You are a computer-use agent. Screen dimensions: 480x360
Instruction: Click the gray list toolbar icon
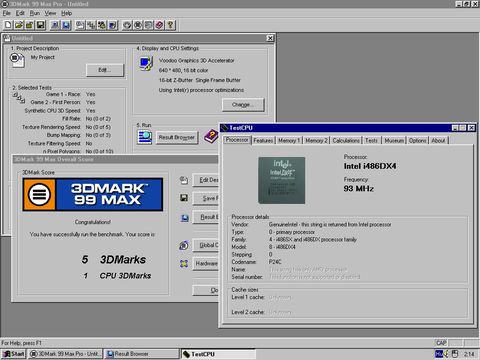point(148,25)
